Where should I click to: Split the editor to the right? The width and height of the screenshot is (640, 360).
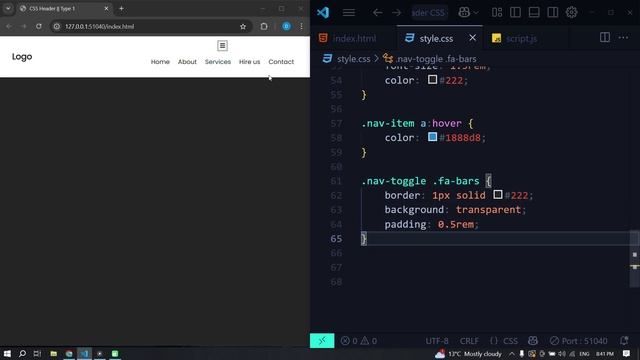point(605,38)
